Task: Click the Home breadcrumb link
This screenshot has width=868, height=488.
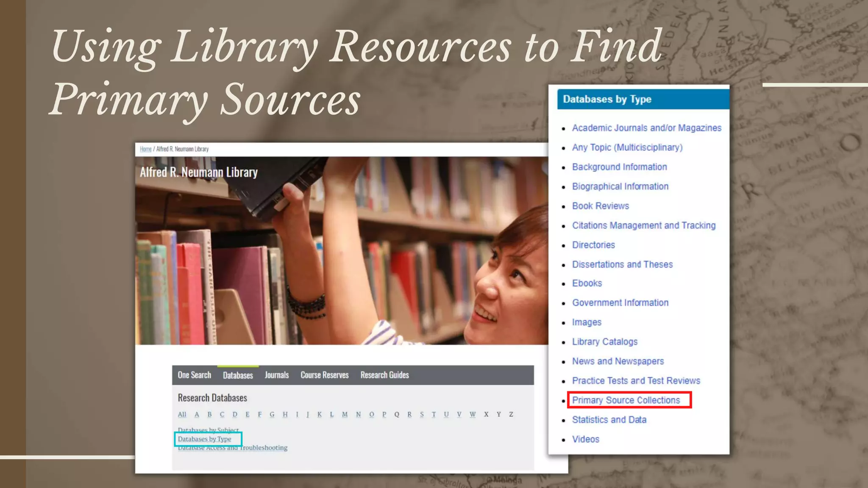Action: (145, 149)
